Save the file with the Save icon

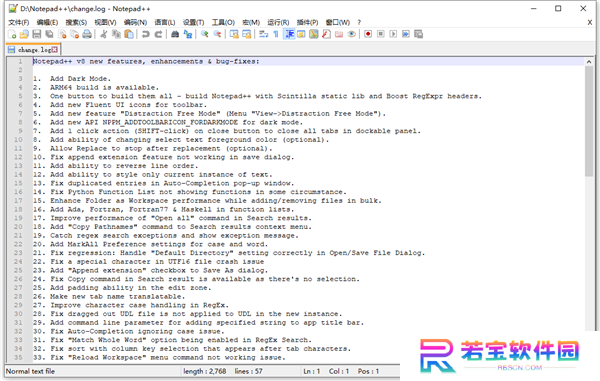click(37, 34)
